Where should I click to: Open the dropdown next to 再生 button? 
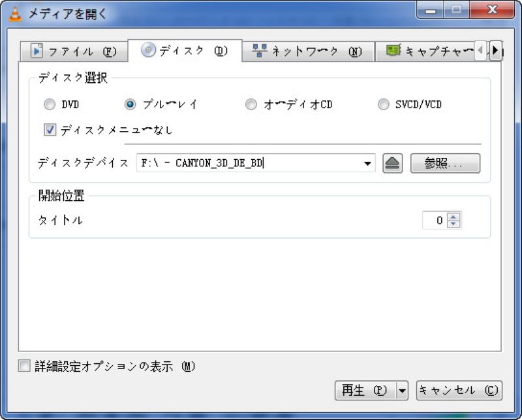tap(401, 391)
